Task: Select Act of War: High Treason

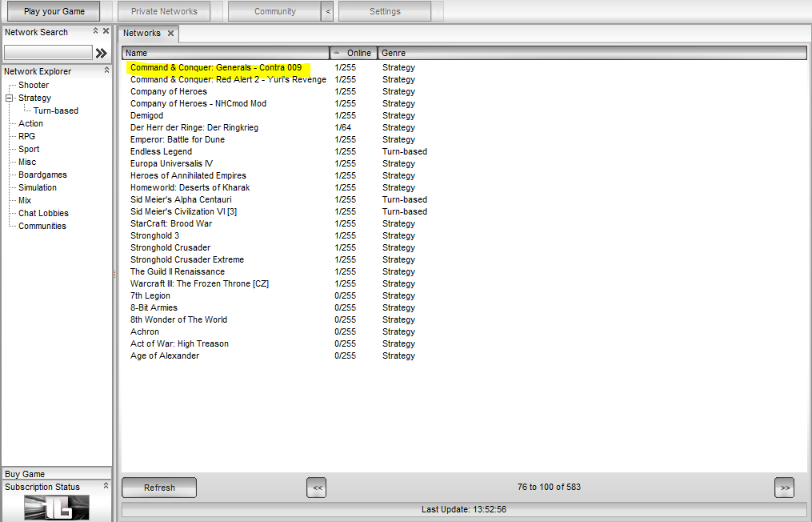Action: coord(179,343)
